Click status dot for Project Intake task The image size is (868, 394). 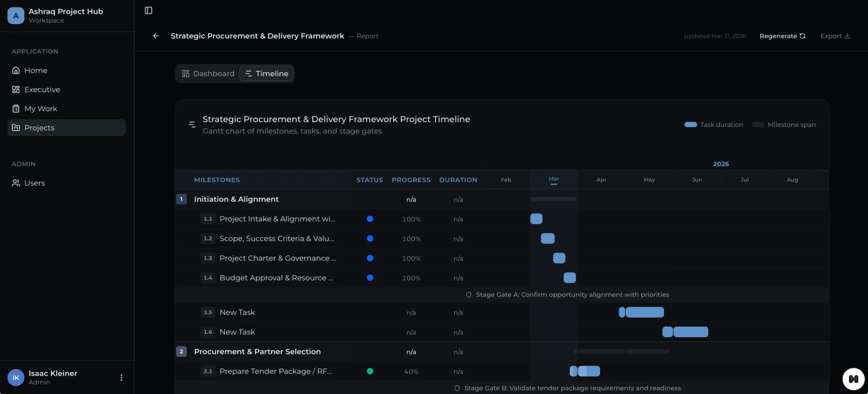(x=370, y=219)
